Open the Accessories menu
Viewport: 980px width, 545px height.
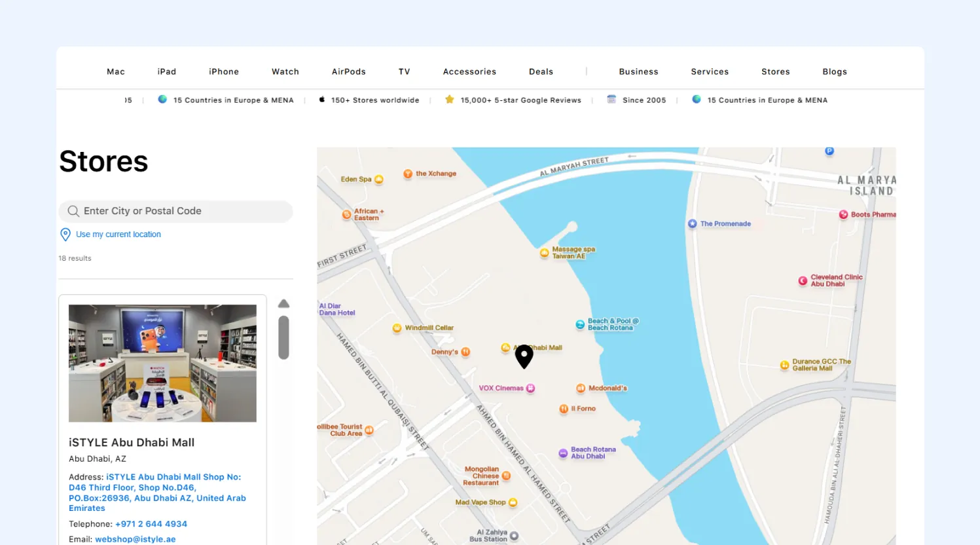point(469,72)
